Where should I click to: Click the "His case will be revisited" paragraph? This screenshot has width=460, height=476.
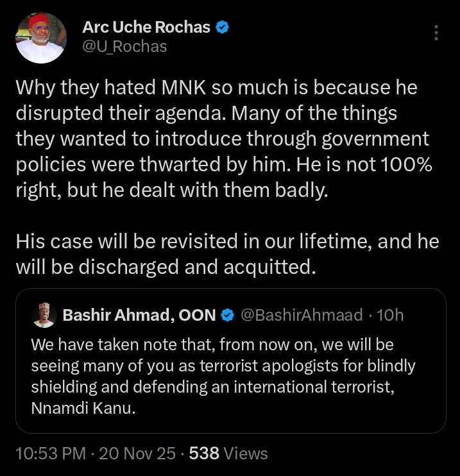click(x=228, y=253)
